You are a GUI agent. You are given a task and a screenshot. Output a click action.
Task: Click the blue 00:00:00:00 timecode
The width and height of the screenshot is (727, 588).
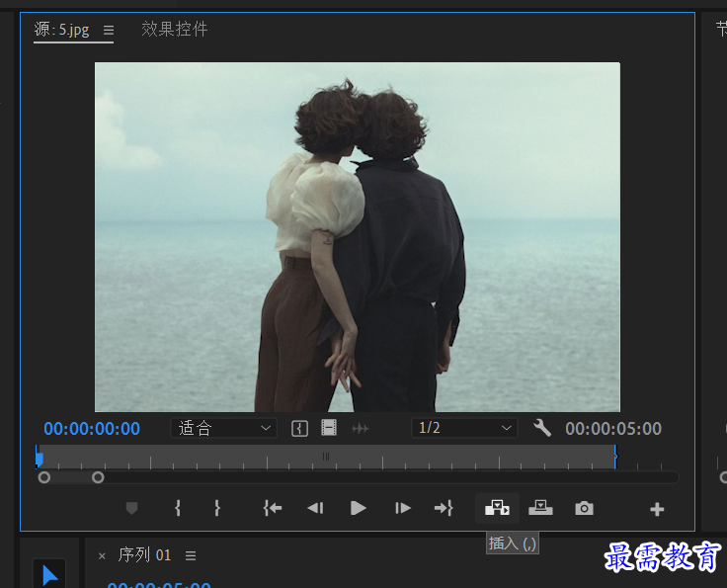point(92,429)
